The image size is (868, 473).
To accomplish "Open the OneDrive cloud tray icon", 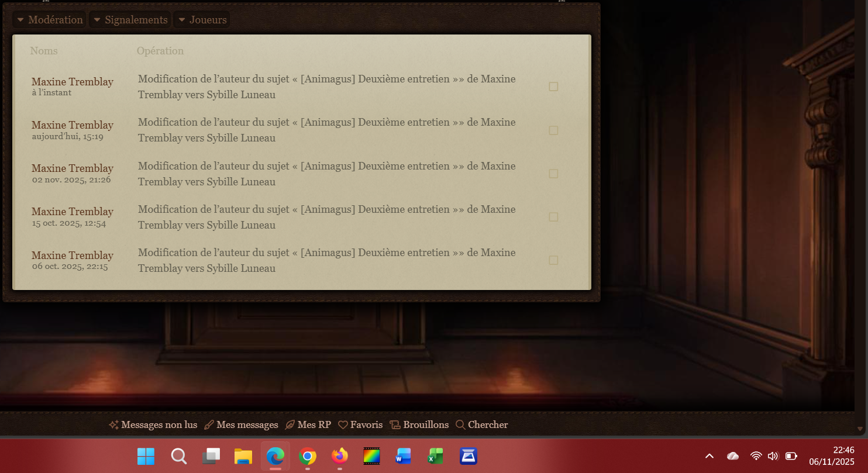I will 732,456.
